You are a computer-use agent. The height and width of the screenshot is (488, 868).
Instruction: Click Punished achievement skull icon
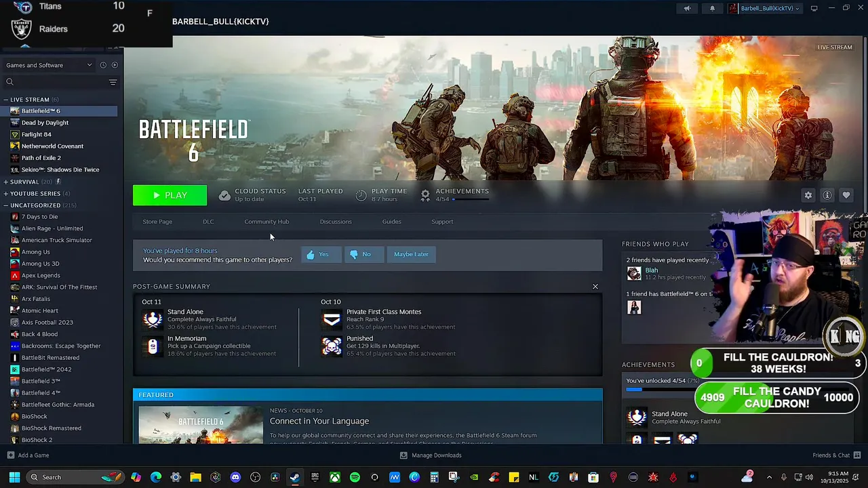click(332, 346)
